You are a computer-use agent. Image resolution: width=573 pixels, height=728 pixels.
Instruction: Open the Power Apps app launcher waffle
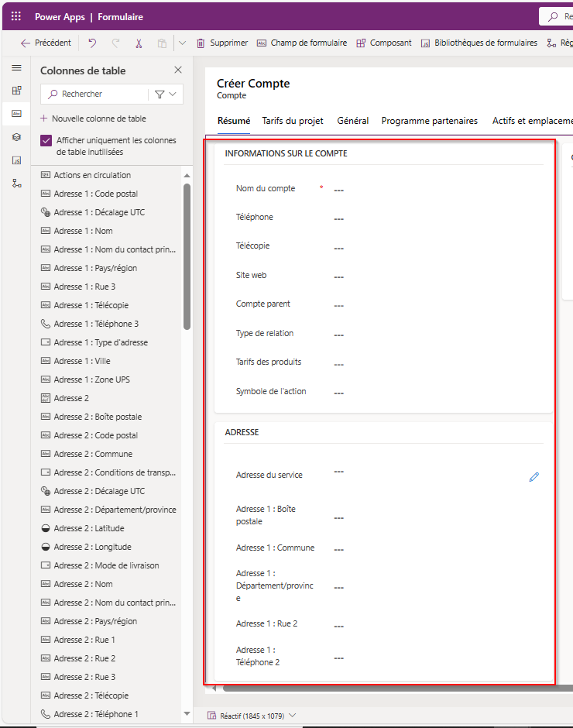15,16
